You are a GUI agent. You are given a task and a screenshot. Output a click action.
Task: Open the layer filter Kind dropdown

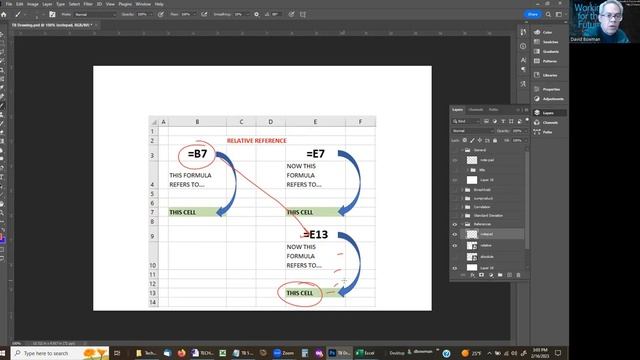point(466,121)
